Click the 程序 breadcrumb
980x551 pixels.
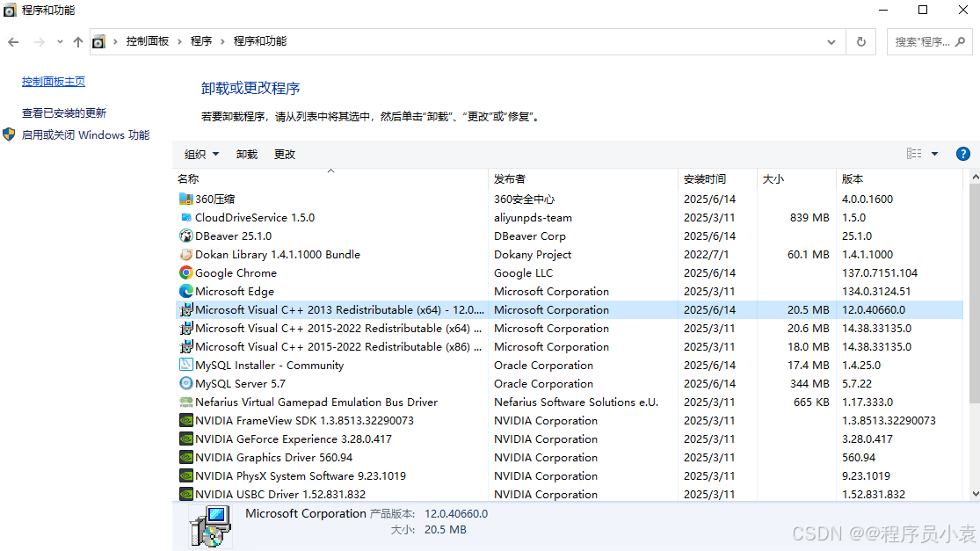(x=201, y=41)
